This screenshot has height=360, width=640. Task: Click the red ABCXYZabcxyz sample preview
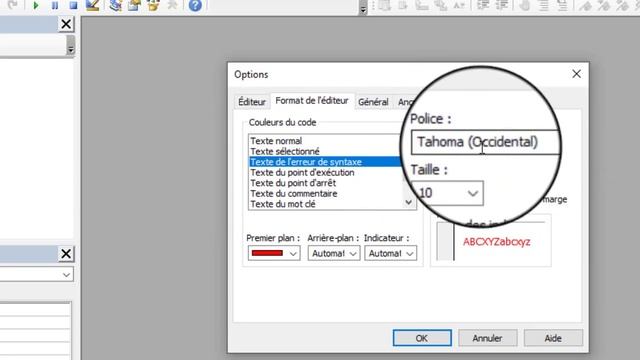click(497, 242)
